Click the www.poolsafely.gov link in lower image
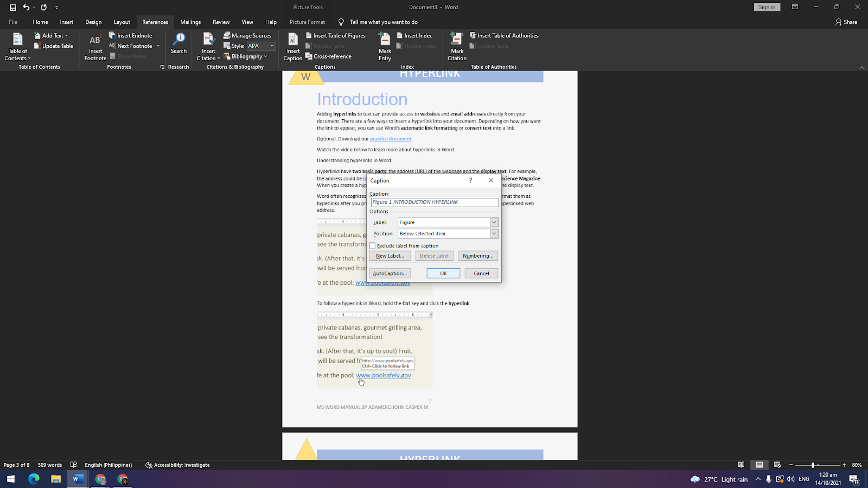Viewport: 868px width, 488px height. [x=384, y=375]
